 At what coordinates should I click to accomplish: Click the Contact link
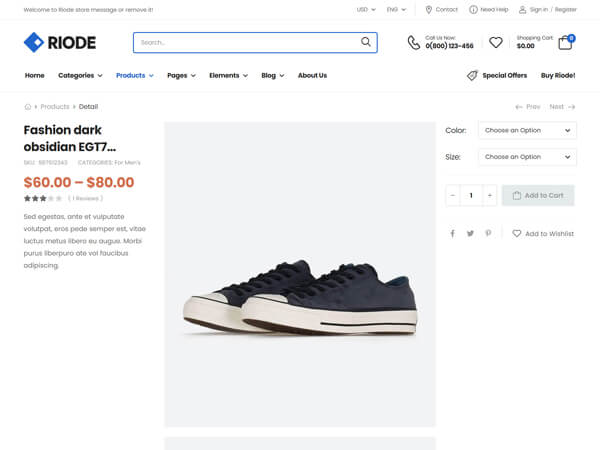click(447, 10)
